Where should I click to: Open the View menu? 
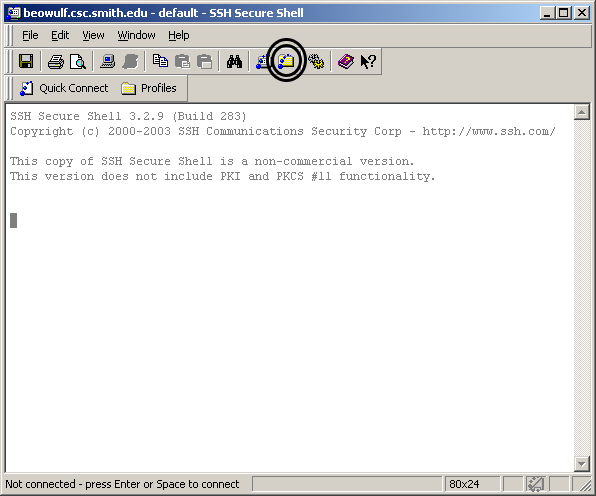(93, 35)
